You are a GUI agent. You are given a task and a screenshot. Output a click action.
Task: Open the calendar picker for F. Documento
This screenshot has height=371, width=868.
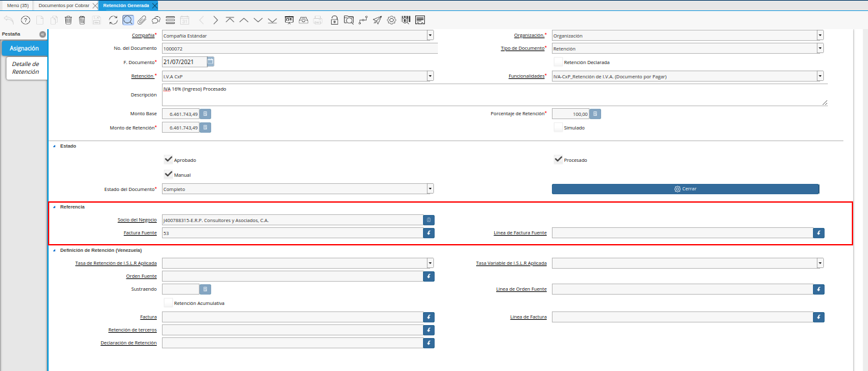pos(211,62)
